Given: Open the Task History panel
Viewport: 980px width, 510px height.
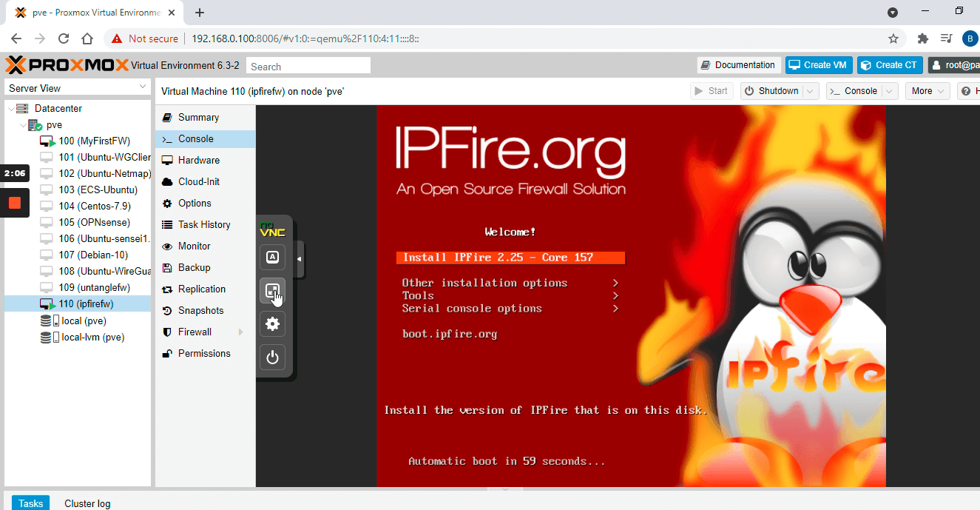Looking at the screenshot, I should pyautogui.click(x=204, y=224).
